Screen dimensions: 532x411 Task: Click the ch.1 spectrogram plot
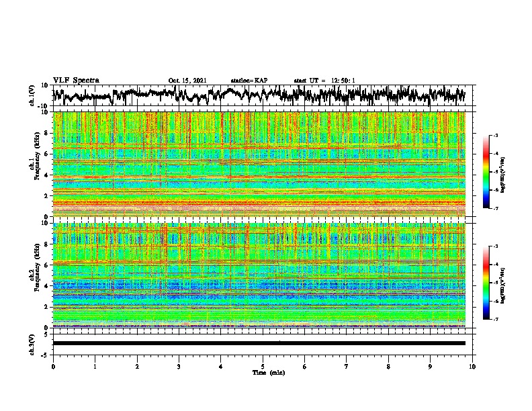(x=259, y=164)
